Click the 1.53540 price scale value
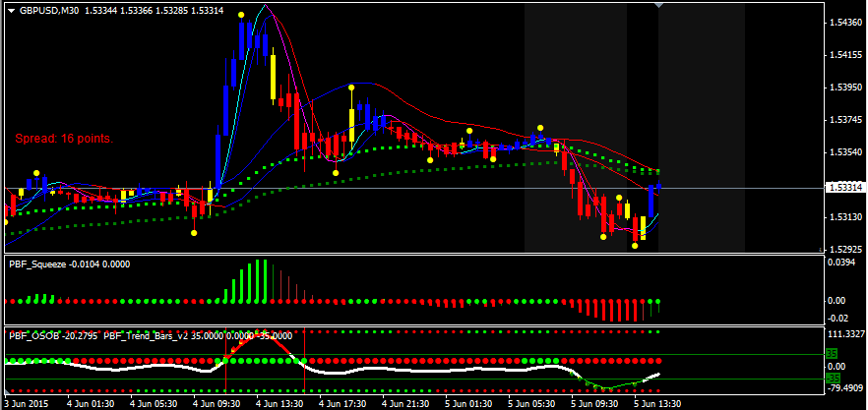868x410 pixels. [844, 152]
